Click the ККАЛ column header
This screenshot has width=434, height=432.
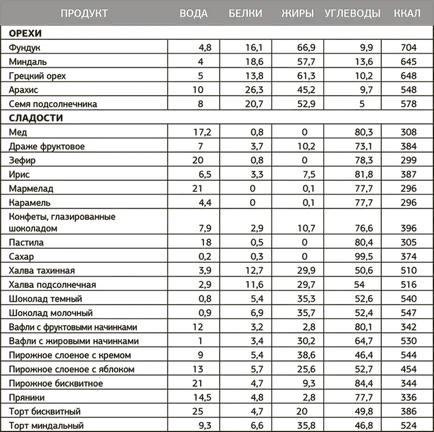[x=407, y=13]
